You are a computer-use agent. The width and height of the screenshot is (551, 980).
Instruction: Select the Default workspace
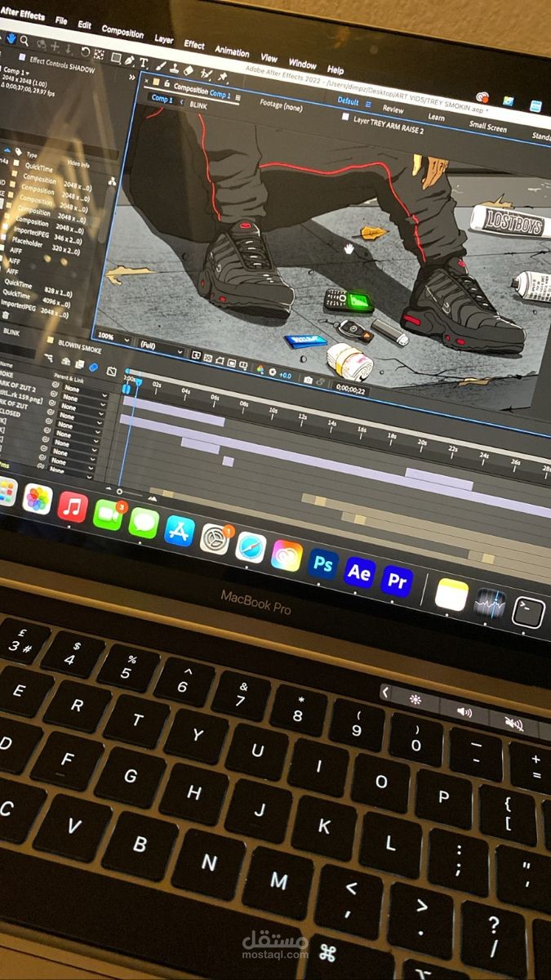[x=349, y=101]
